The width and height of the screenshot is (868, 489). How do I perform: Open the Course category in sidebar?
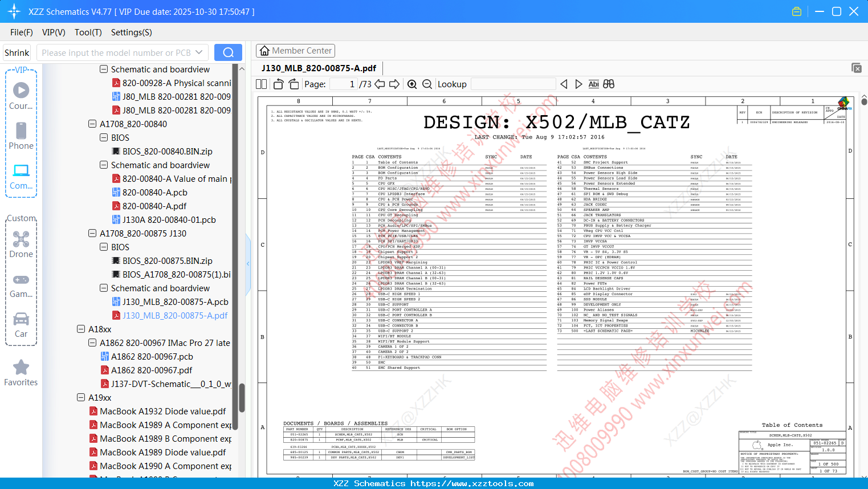[x=21, y=96]
